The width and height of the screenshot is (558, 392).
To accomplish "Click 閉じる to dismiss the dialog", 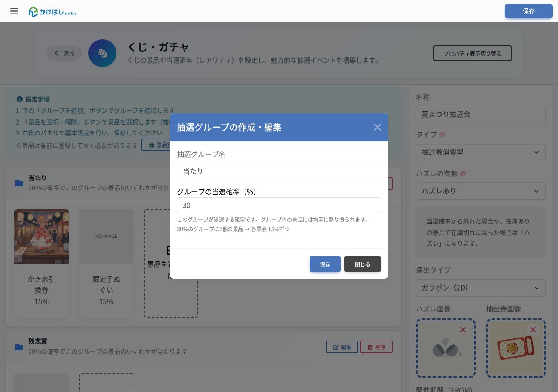I will [x=363, y=264].
